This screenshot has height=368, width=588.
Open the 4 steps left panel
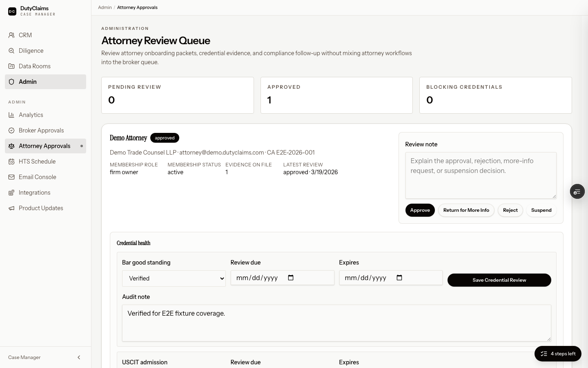(558, 354)
